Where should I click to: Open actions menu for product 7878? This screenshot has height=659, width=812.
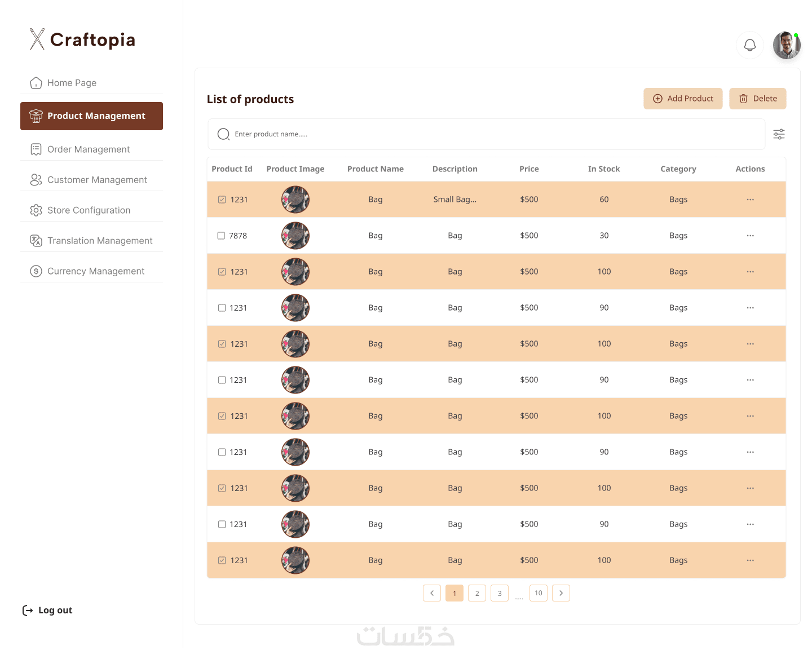point(750,236)
